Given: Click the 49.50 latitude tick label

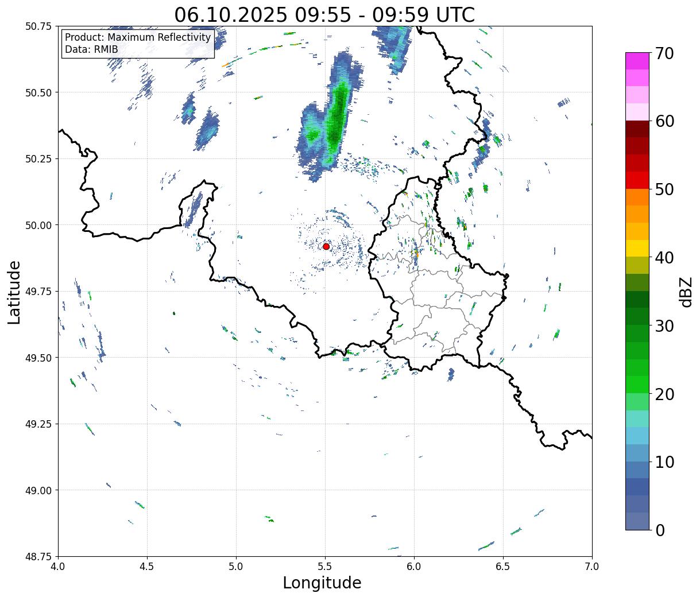Looking at the screenshot, I should tap(38, 358).
